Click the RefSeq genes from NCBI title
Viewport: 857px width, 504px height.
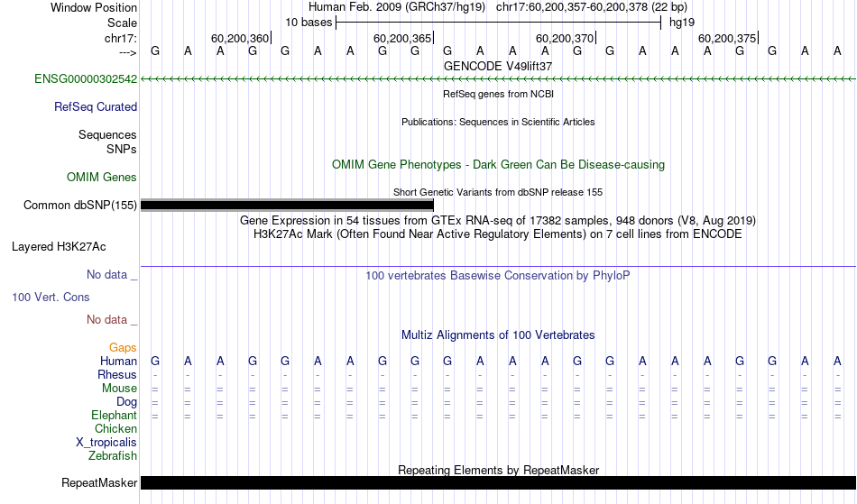(499, 94)
